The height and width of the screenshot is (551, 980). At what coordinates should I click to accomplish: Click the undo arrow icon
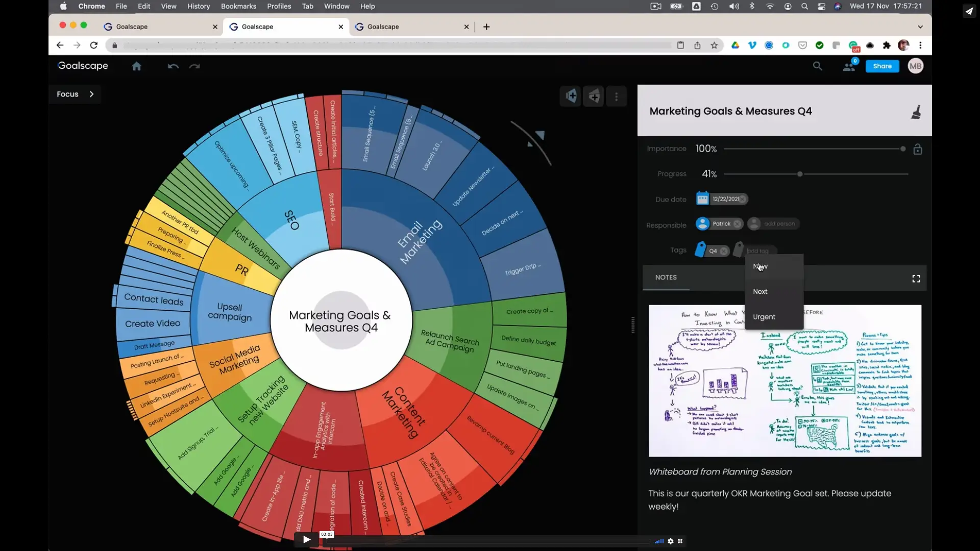(x=173, y=66)
